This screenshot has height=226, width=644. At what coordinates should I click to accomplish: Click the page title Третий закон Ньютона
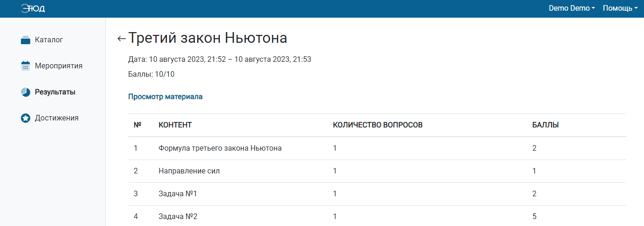point(208,38)
